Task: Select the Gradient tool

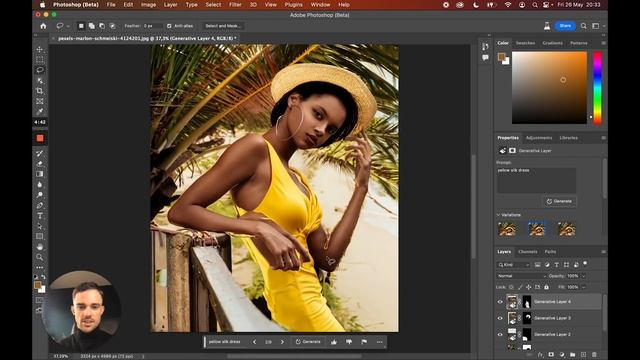Action: click(40, 174)
